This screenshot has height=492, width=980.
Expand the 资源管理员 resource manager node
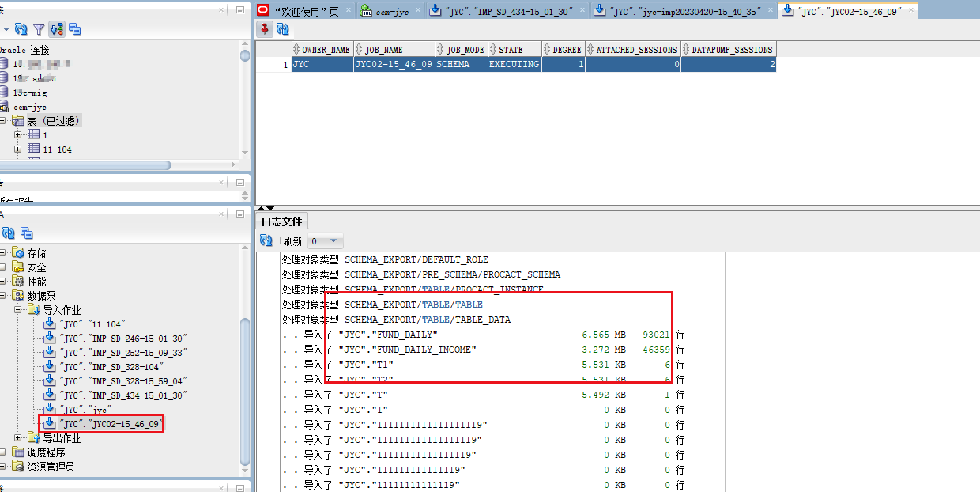tap(3, 467)
